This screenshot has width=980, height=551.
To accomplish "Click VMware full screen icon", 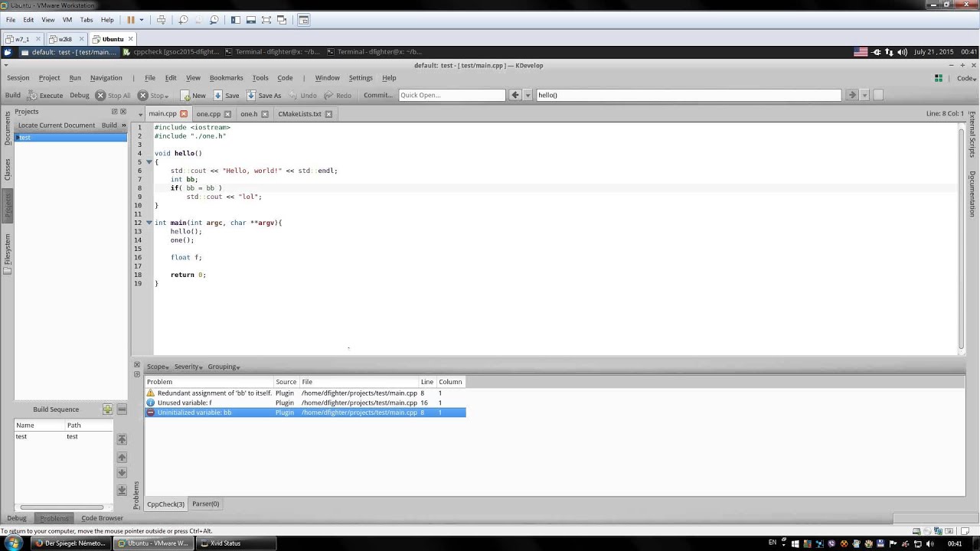I will tap(266, 20).
